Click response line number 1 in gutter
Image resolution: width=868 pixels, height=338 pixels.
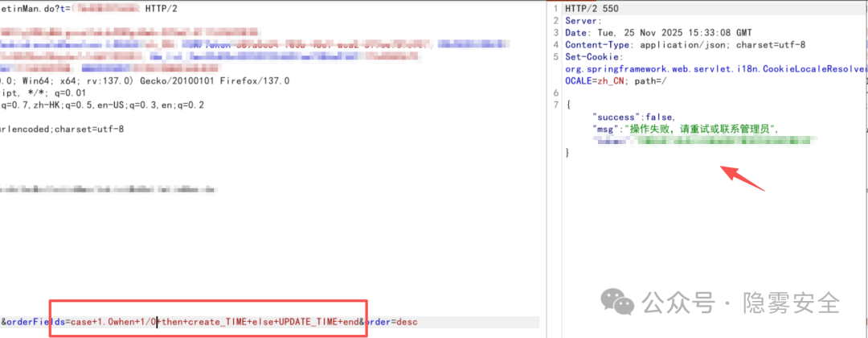point(556,9)
